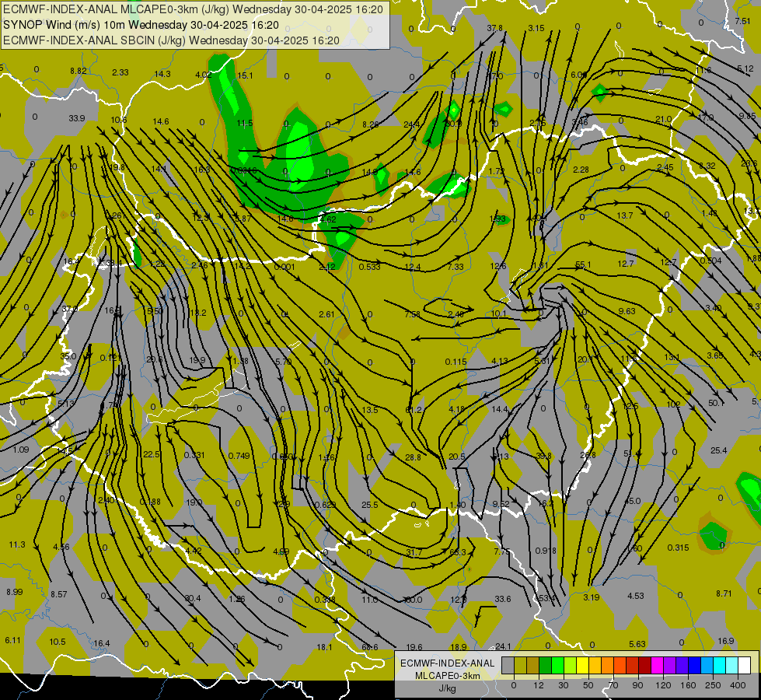761x700 pixels.
Task: Click the map value '18.1'
Action: 324,647
